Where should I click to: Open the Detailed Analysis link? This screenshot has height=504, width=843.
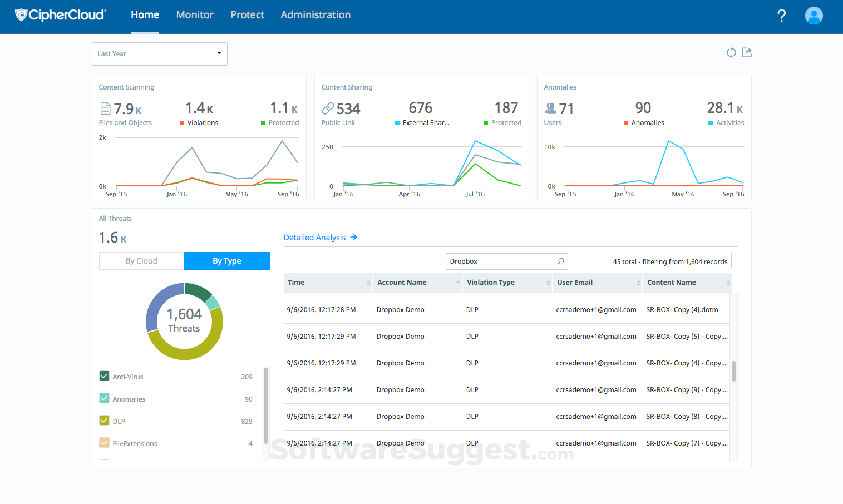tap(314, 237)
